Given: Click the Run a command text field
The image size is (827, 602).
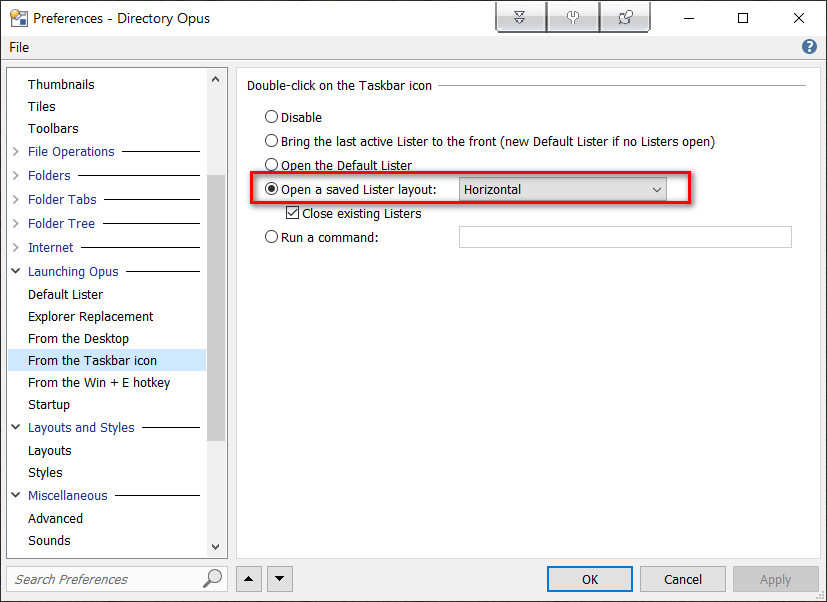Looking at the screenshot, I should tap(625, 237).
